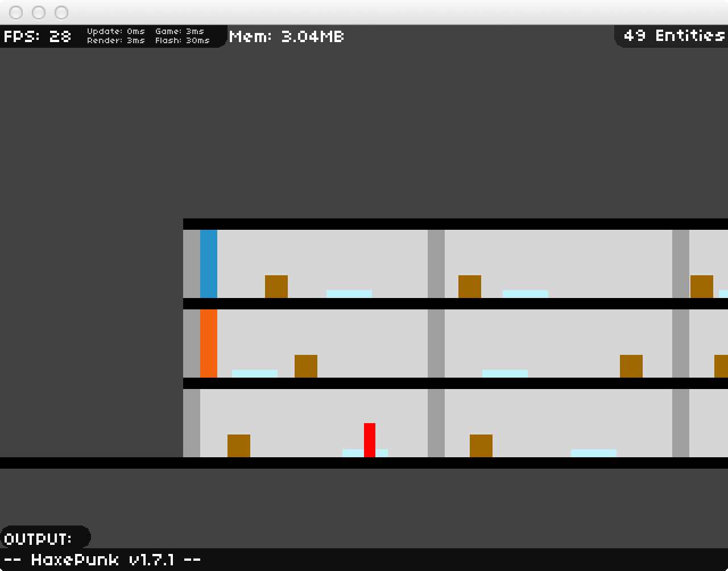The image size is (728, 571).
Task: Click brown crate in bottom floor's middle room
Action: (481, 446)
